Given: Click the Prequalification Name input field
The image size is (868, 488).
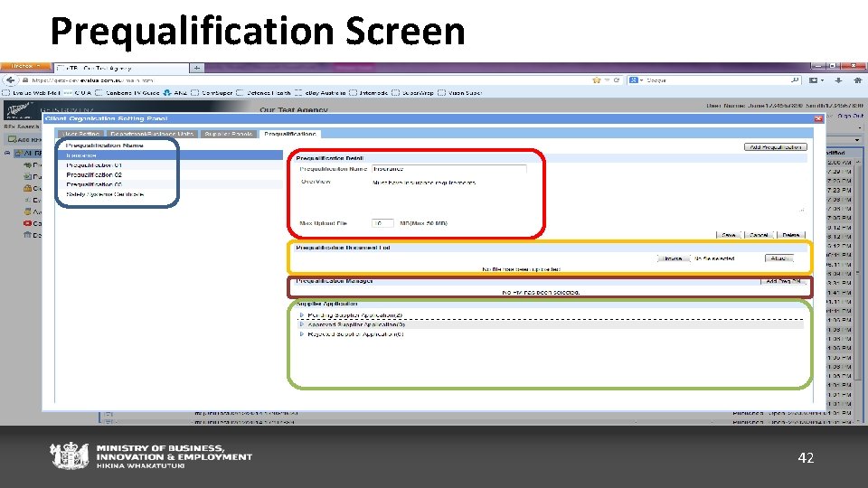Looking at the screenshot, I should [449, 169].
